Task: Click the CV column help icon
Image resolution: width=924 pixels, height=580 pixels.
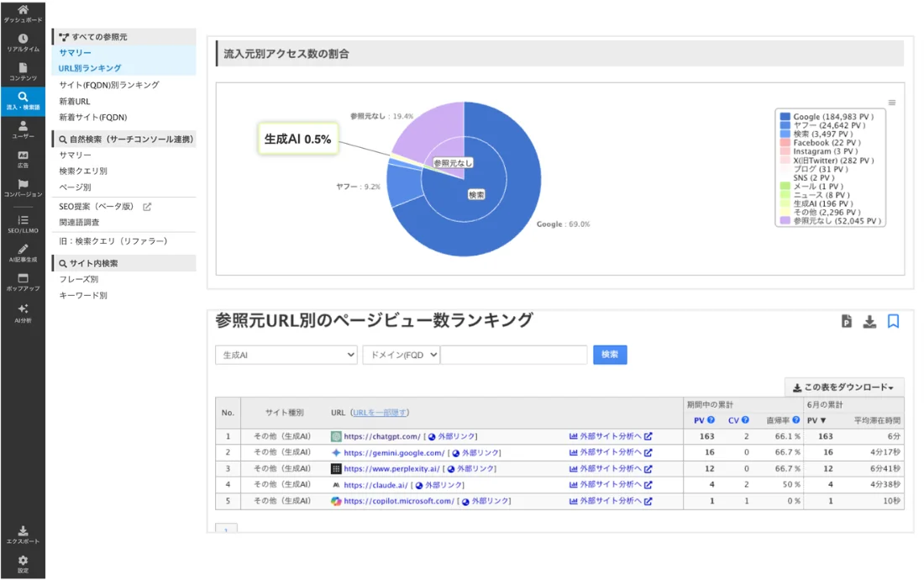Action: coord(745,419)
